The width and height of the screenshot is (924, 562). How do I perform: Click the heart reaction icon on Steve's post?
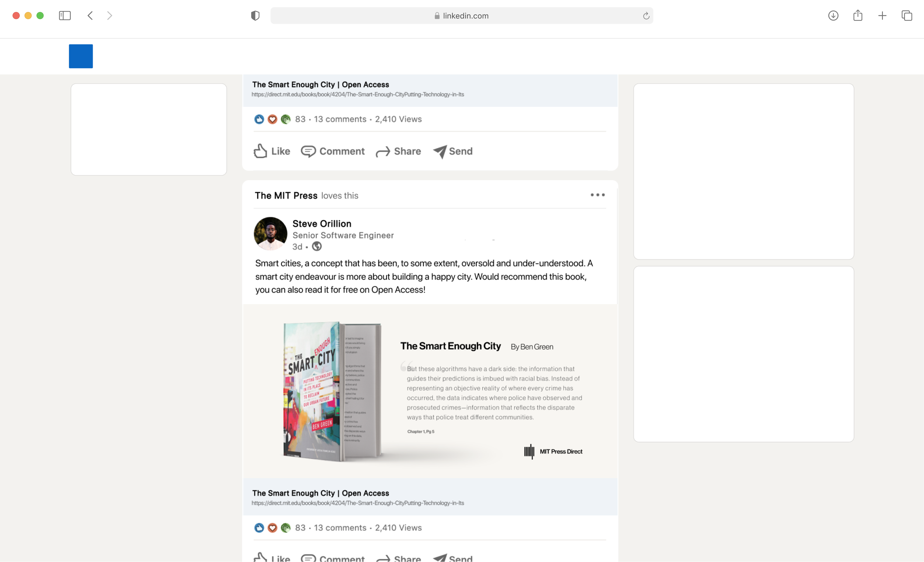click(x=272, y=527)
